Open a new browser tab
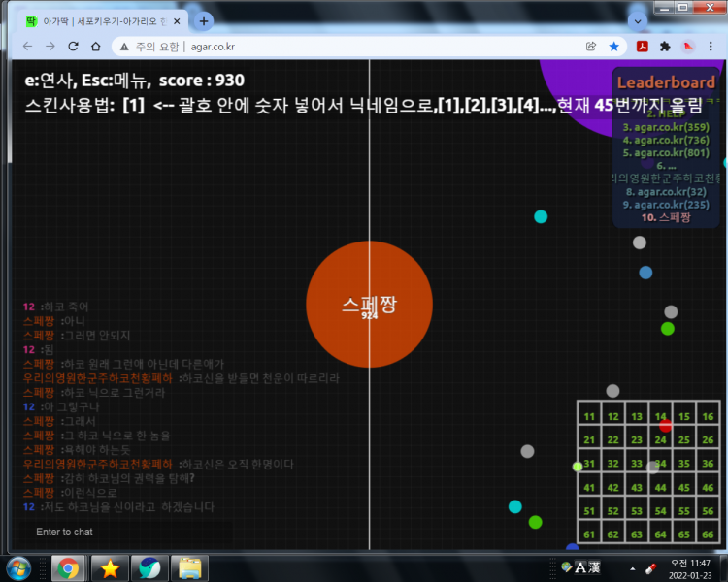Viewport: 728px width, 582px height. 204,21
